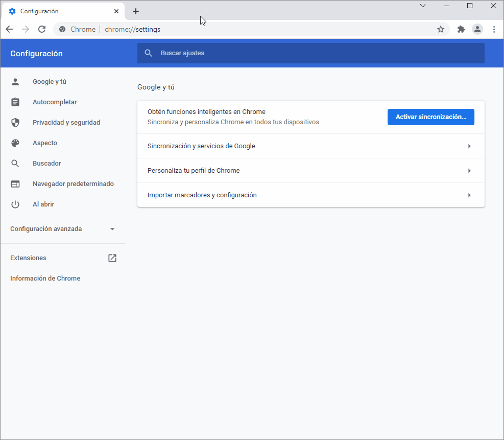Click arrow on Personaliza tu perfil de Chrome
504x440 pixels.
click(469, 171)
